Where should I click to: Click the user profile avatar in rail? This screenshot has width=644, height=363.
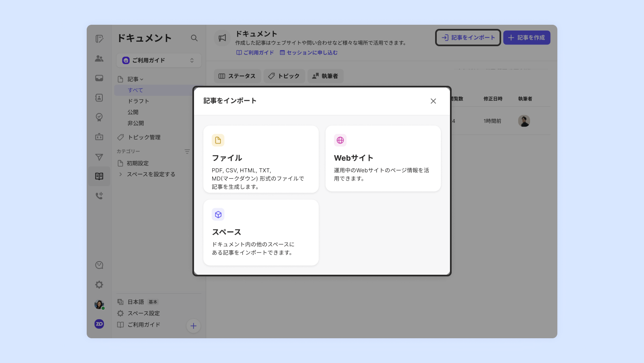coord(99,304)
